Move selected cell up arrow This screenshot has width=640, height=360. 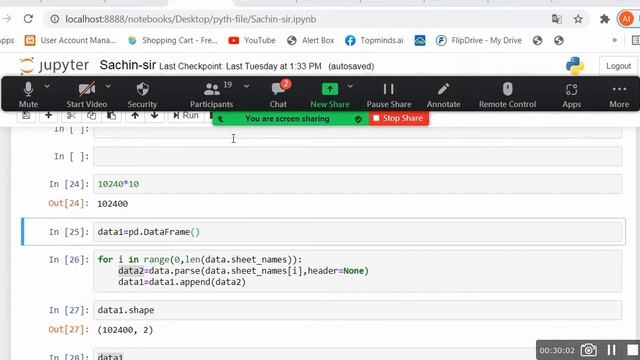[135, 116]
